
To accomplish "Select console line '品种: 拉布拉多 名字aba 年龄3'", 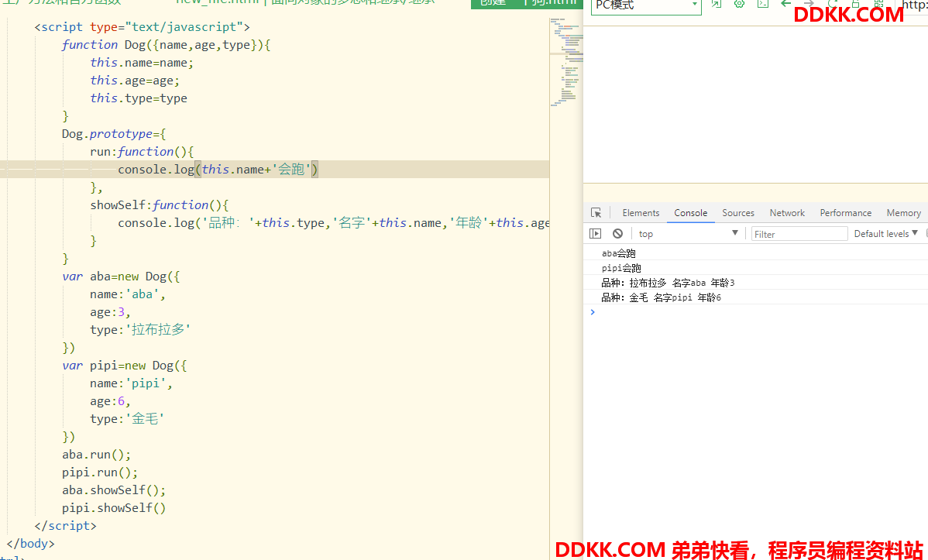I will click(669, 283).
